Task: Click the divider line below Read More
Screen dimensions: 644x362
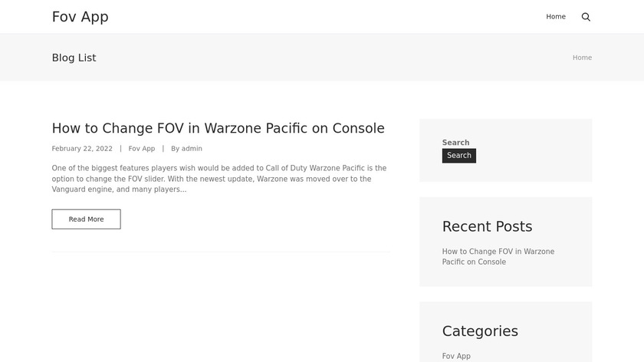Action: [220, 252]
